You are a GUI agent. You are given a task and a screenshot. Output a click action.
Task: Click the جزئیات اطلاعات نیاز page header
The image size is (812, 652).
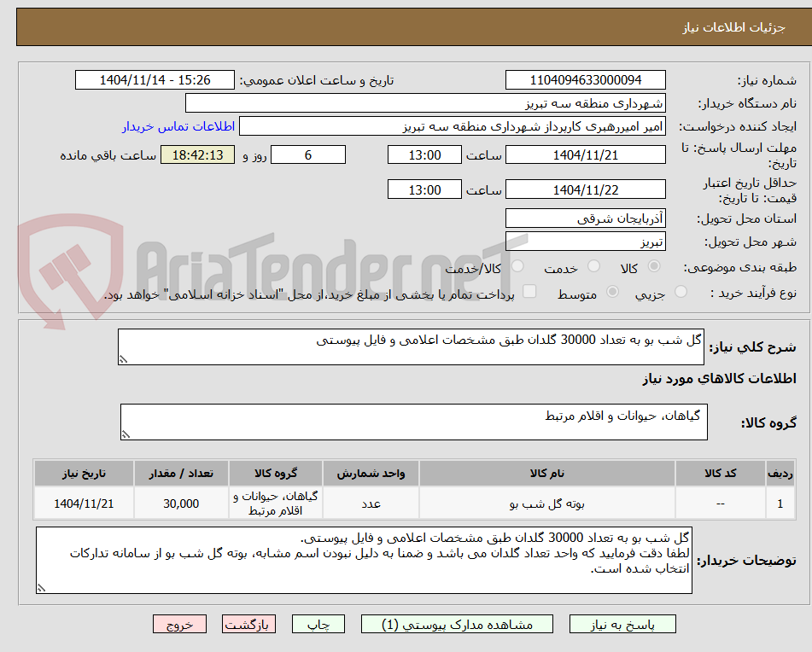pos(733,27)
